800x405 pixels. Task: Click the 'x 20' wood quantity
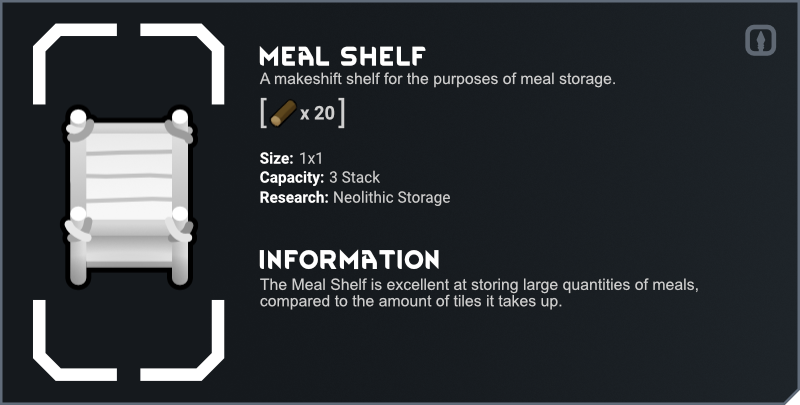click(317, 113)
